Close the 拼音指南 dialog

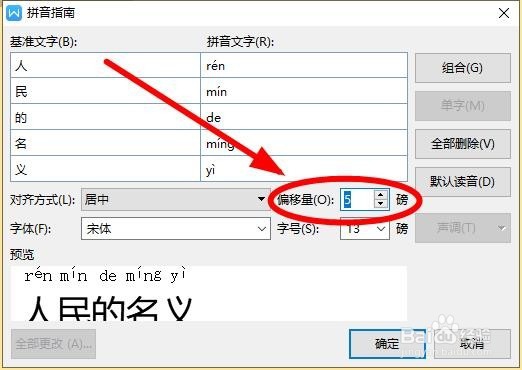pos(504,13)
